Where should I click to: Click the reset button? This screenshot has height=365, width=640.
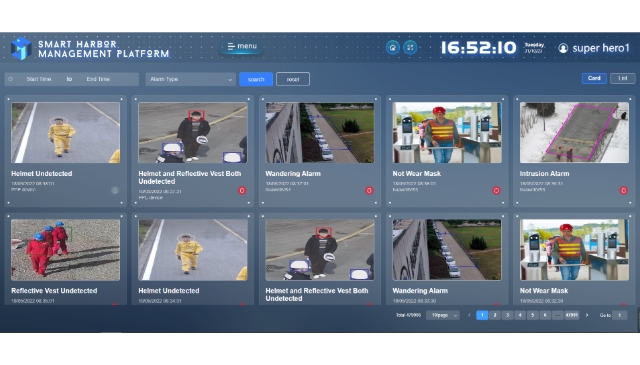(293, 79)
